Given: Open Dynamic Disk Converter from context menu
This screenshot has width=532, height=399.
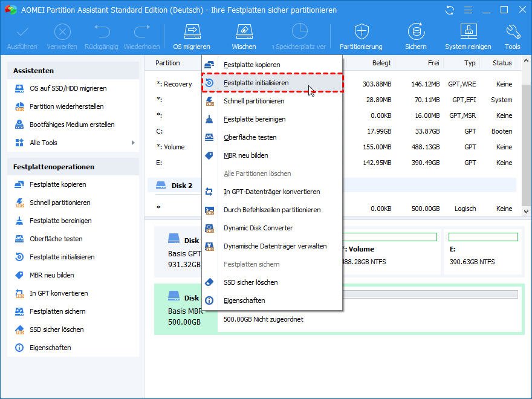Looking at the screenshot, I should pyautogui.click(x=272, y=228).
